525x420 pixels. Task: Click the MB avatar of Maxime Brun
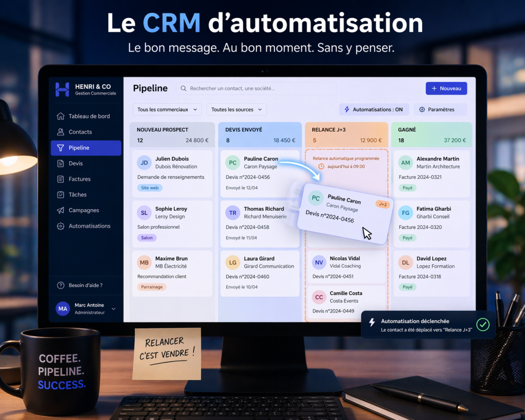point(144,263)
